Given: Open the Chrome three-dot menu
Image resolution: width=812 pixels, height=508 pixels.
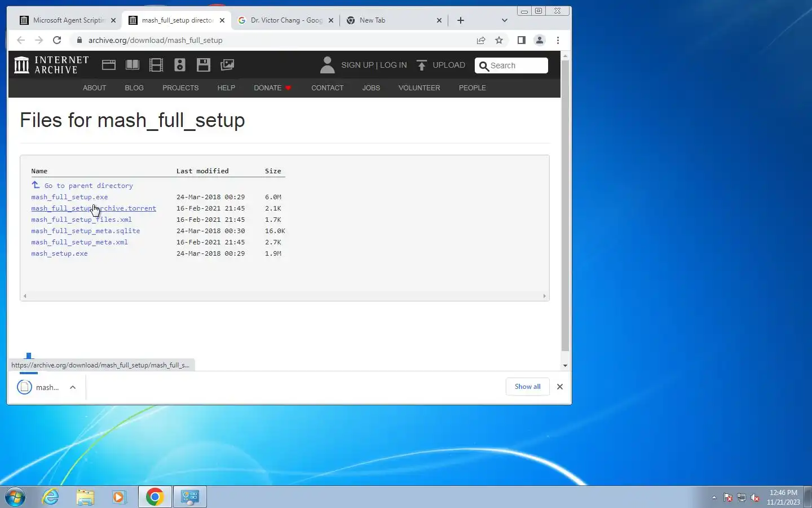Looking at the screenshot, I should click(x=558, y=40).
